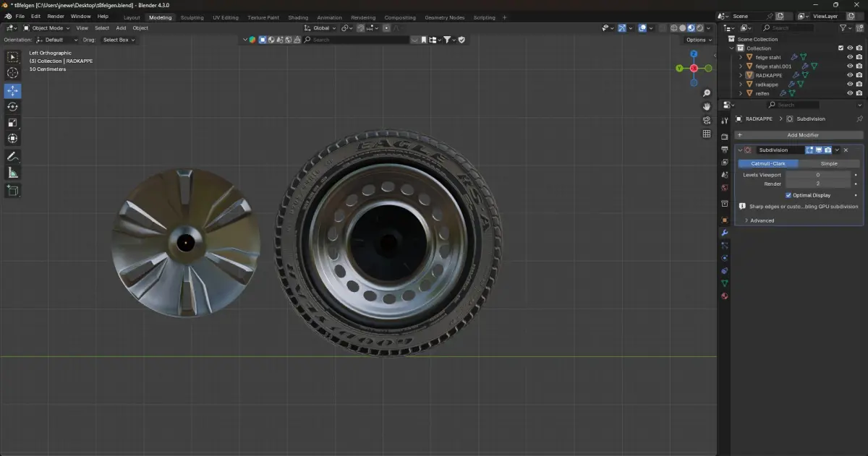Viewport: 868px width, 456px height.
Task: Switch to the Geometry Nodes workspace tab
Action: tap(445, 17)
